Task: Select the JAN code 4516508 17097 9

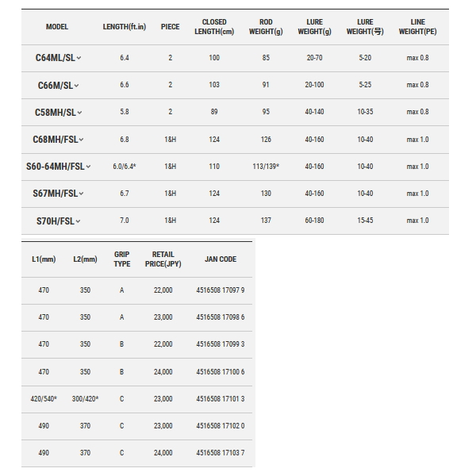Action: (x=221, y=290)
